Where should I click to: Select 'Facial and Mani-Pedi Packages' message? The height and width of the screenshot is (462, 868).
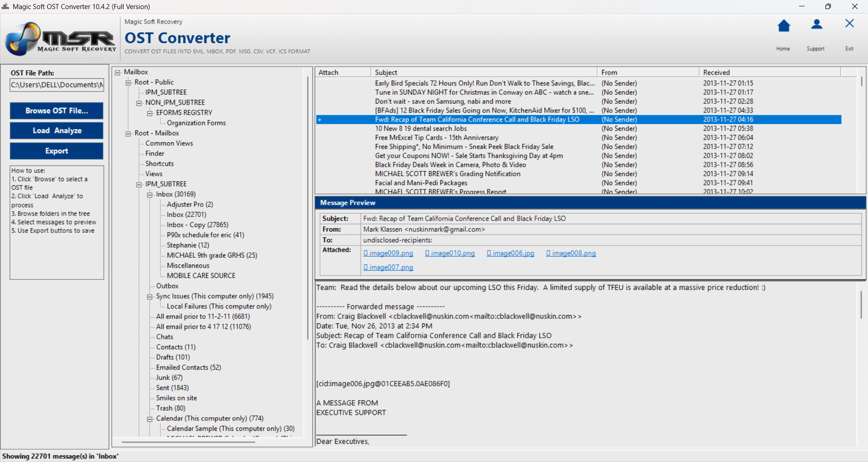[578, 183]
